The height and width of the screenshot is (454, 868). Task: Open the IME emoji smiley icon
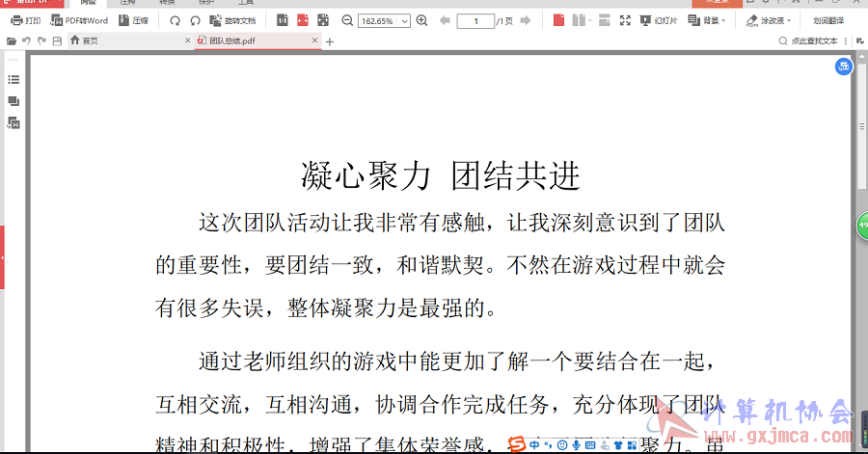[562, 444]
